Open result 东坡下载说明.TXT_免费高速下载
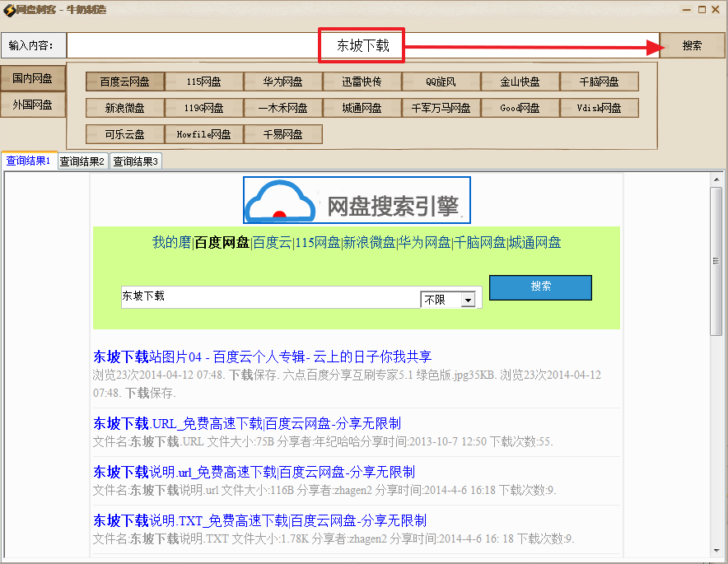Screen dimensions: 728x564 (x=260, y=521)
